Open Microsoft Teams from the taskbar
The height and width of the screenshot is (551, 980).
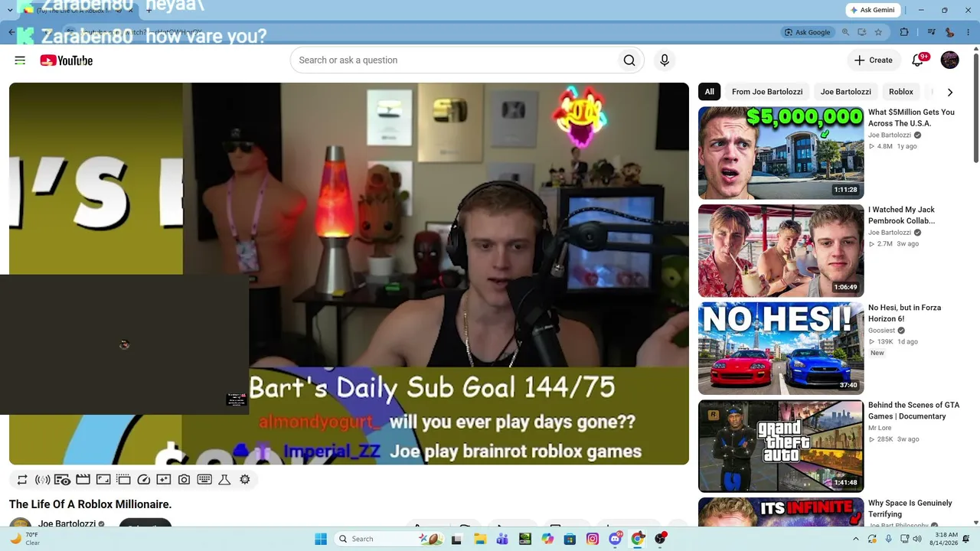(x=502, y=539)
